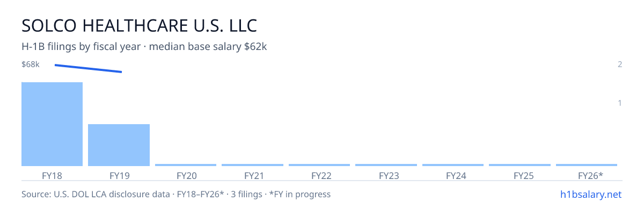This screenshot has height=215, width=644.
Task: Select the FY23 bar stub
Action: (x=386, y=165)
